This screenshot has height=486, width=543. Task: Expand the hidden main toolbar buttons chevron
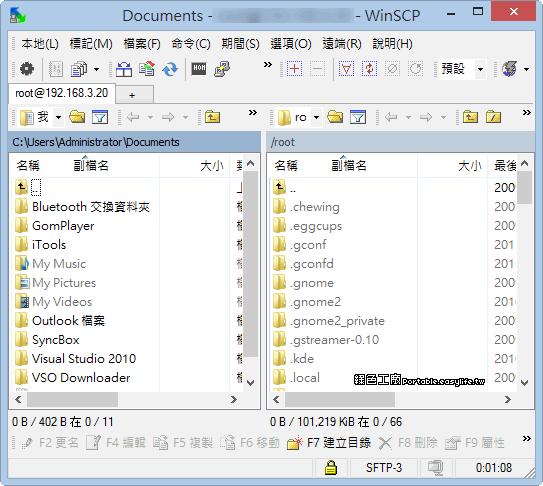268,64
